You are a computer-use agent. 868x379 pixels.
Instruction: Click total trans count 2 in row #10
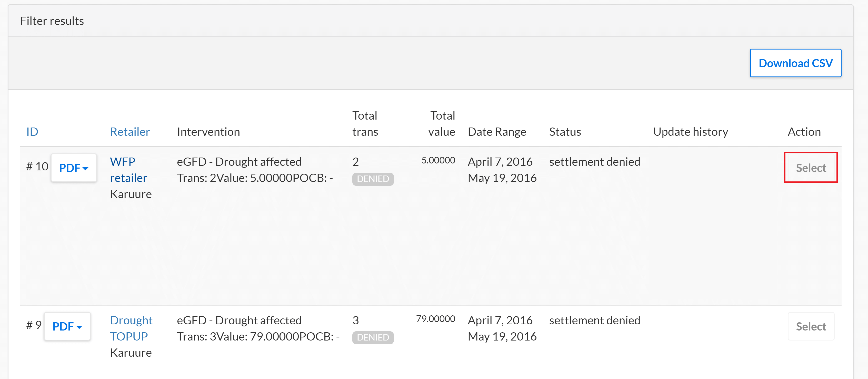(x=355, y=161)
